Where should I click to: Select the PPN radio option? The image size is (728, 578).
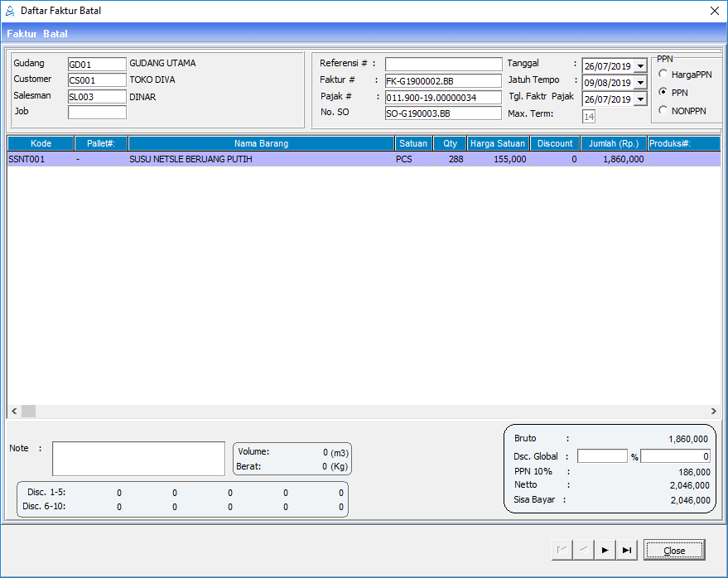pyautogui.click(x=663, y=93)
